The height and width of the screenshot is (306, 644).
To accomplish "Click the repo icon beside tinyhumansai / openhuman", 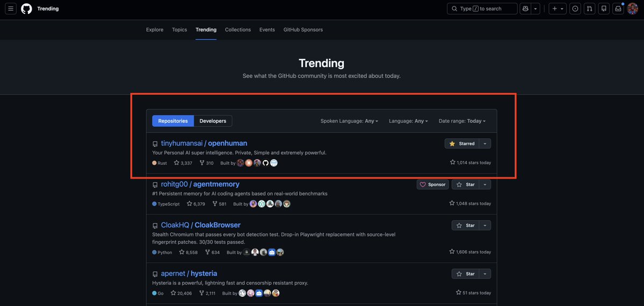I will point(155,144).
